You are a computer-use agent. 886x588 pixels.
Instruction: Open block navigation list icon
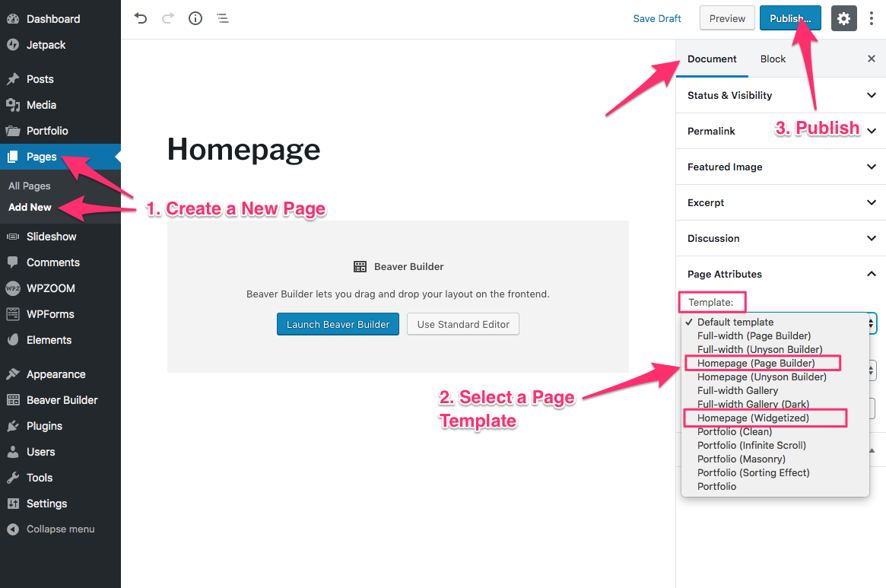tap(223, 19)
